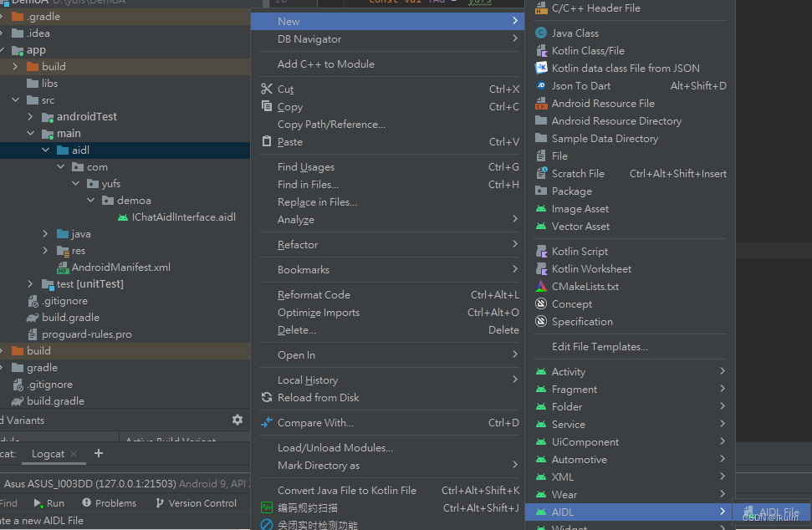Screen dimensions: 812x530
Task: Choose Find Usages
Action: pyautogui.click(x=387, y=166)
